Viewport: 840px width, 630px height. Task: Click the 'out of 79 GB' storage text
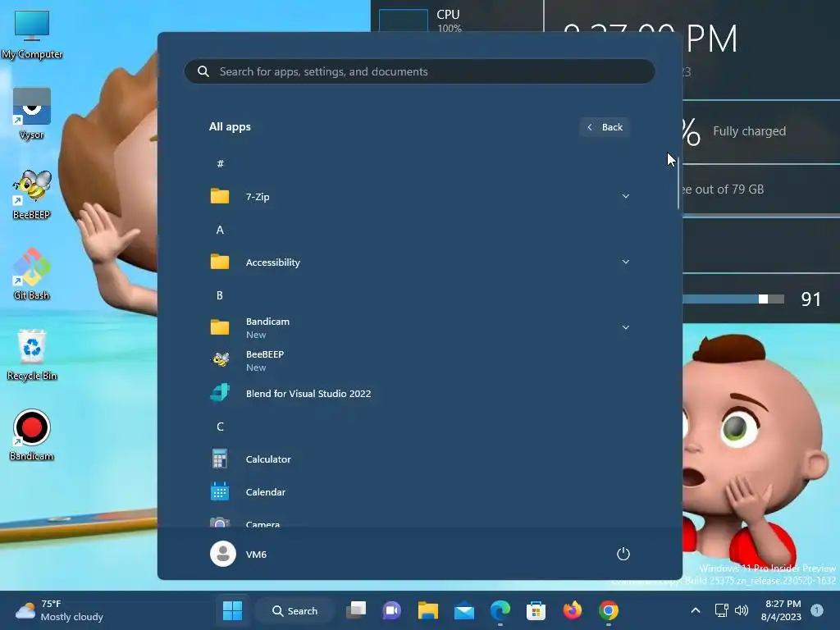click(x=729, y=189)
